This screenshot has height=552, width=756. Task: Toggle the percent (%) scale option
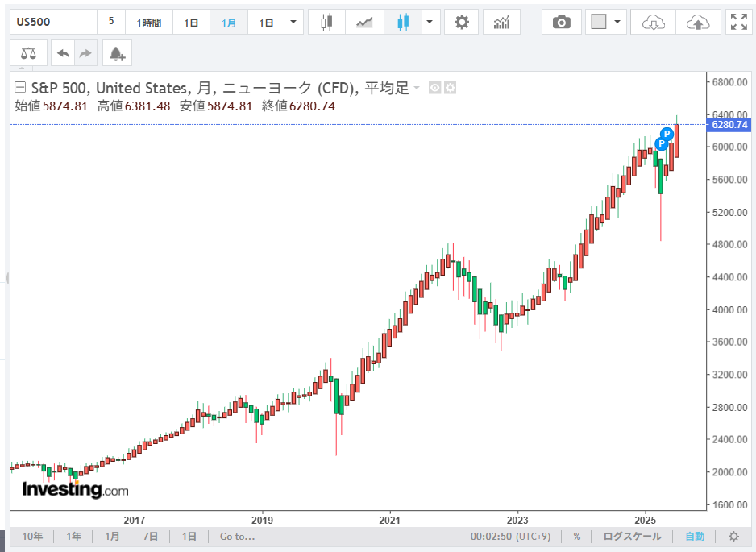click(577, 536)
